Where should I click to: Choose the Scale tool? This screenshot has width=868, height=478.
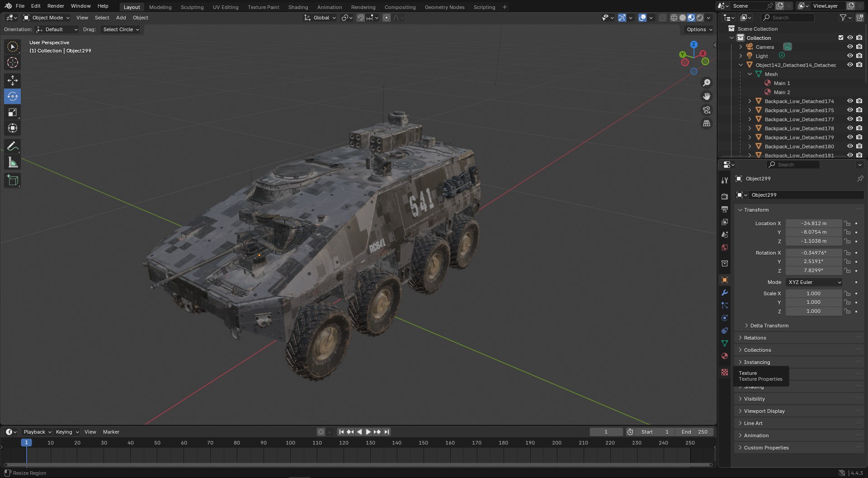tap(13, 112)
